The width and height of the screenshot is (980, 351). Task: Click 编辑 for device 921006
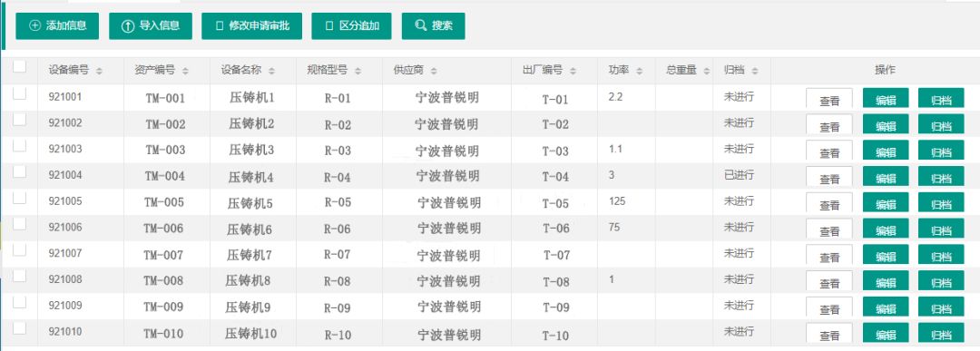point(886,229)
